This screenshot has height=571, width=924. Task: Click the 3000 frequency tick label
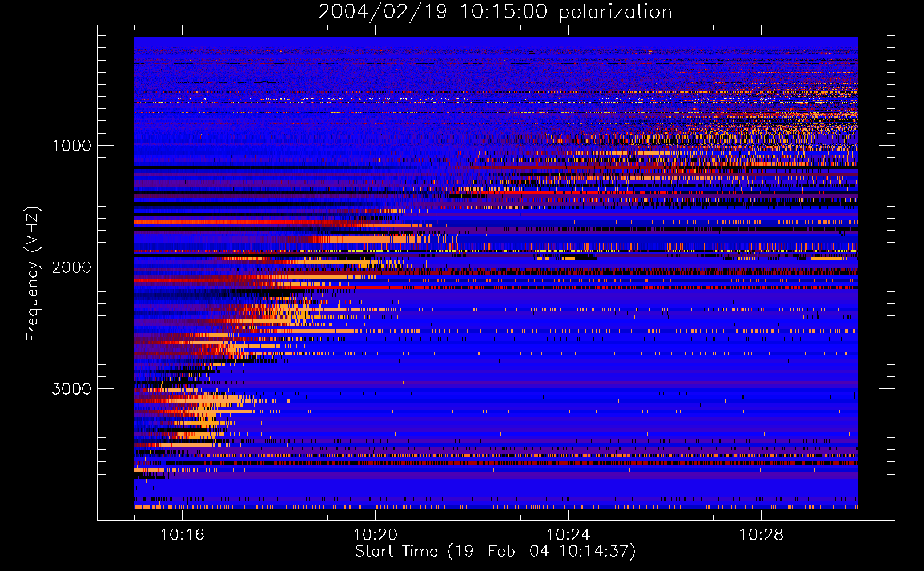tap(71, 389)
